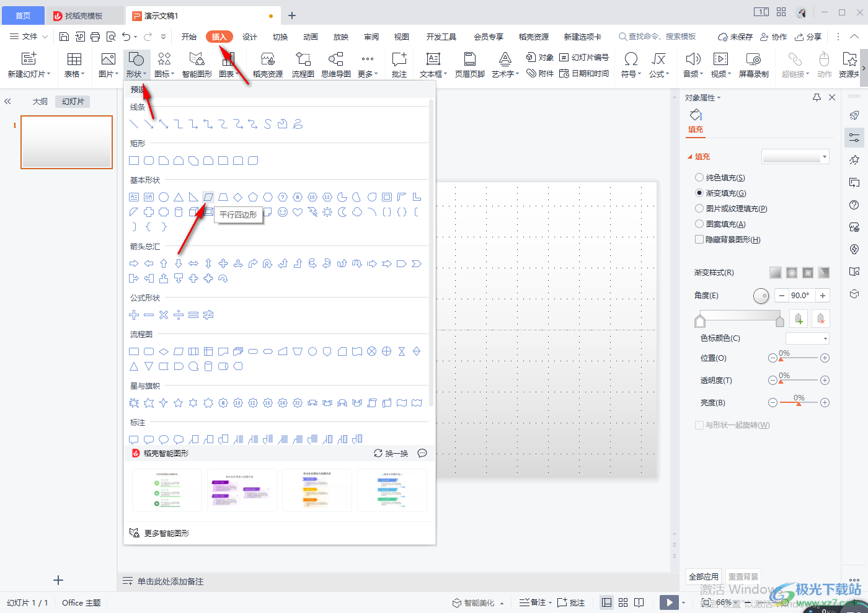Open the Screen Recording tool
Screen dimensions: 868x613
pos(753,64)
